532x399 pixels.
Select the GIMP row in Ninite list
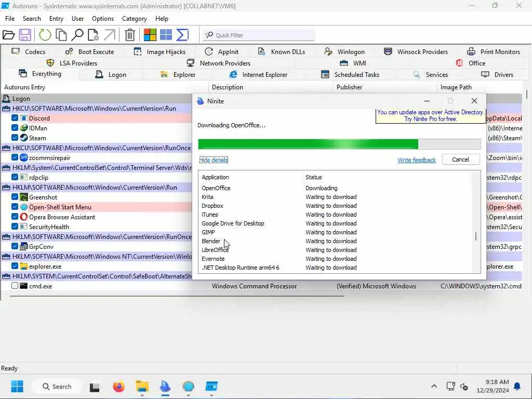click(335, 232)
